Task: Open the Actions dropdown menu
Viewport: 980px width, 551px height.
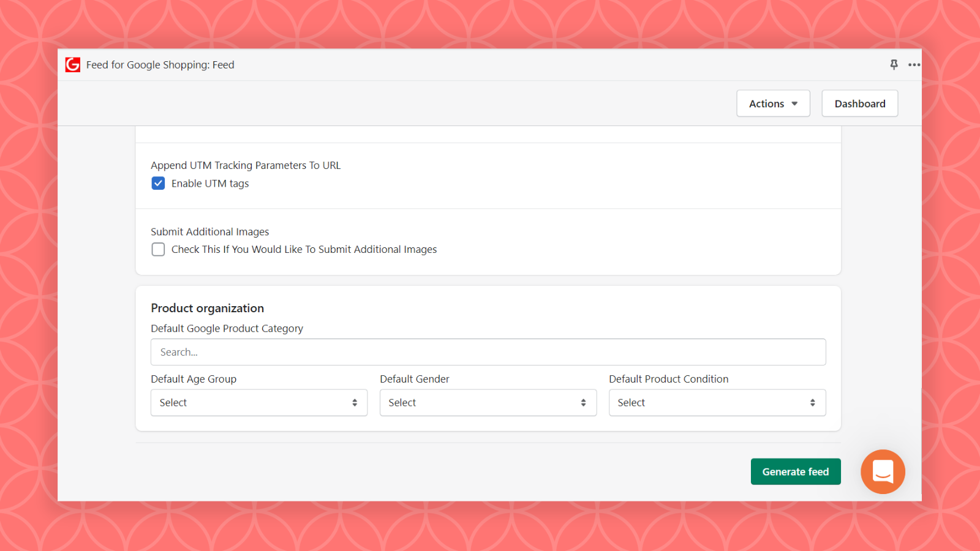Action: click(772, 103)
